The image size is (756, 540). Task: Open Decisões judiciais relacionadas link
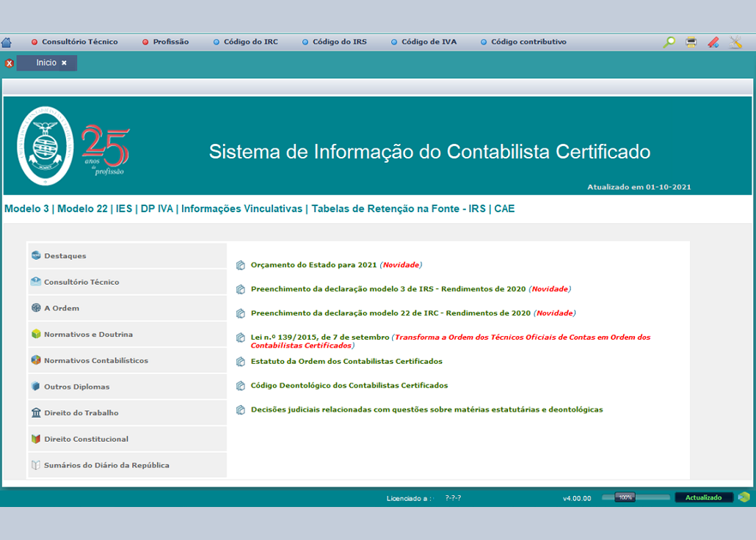point(426,409)
